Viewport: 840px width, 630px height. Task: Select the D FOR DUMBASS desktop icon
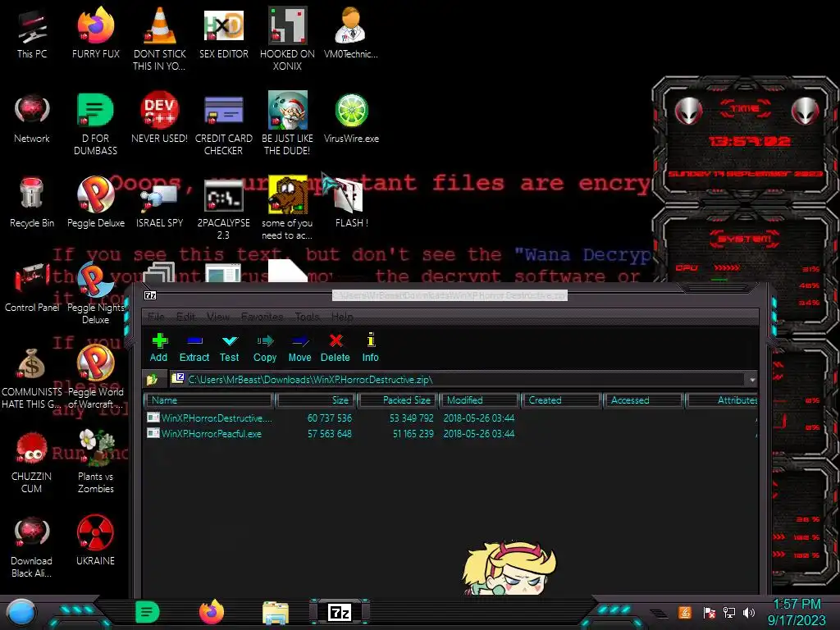95,123
